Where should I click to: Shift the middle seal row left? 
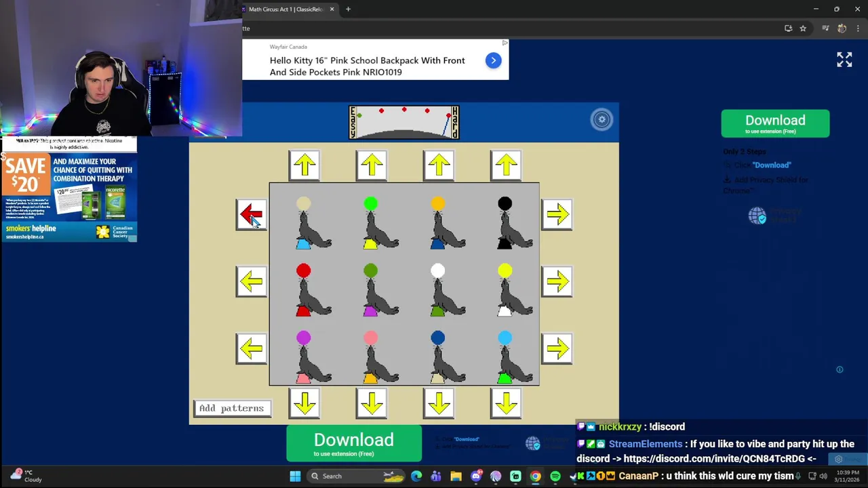click(251, 281)
